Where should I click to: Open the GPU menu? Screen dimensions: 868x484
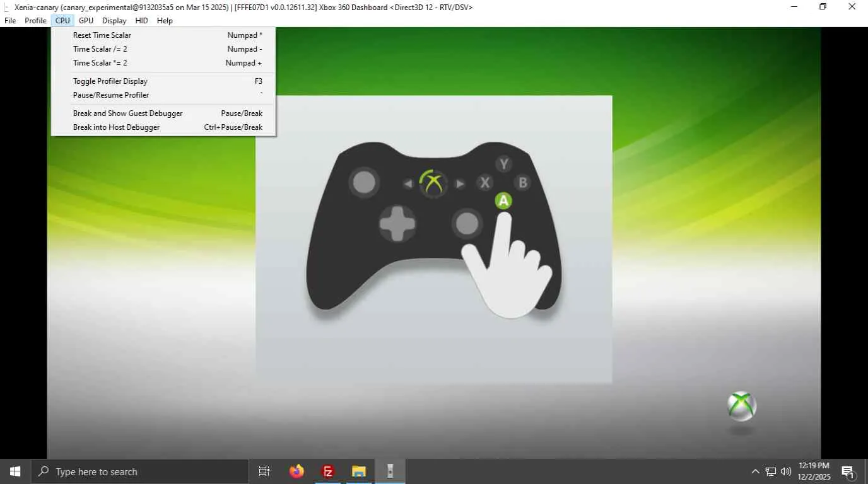[86, 21]
